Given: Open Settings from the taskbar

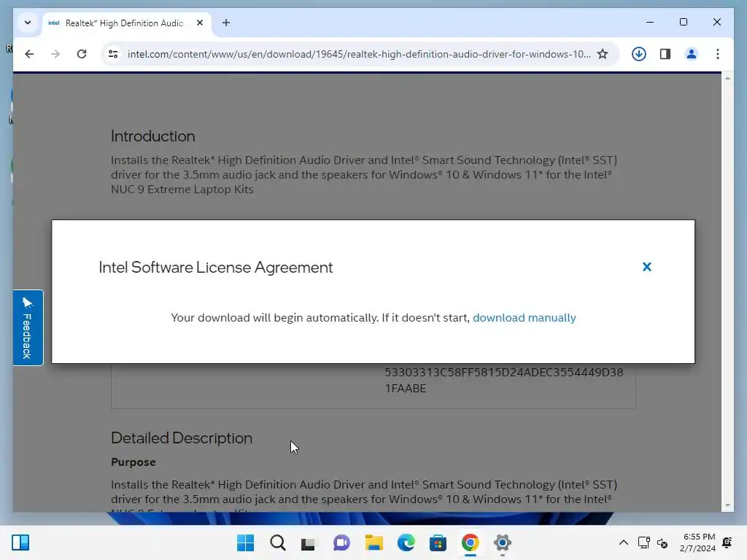Looking at the screenshot, I should pyautogui.click(x=502, y=542).
